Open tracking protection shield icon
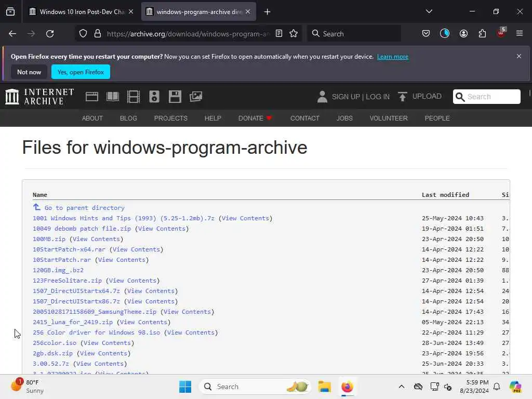 (x=83, y=34)
